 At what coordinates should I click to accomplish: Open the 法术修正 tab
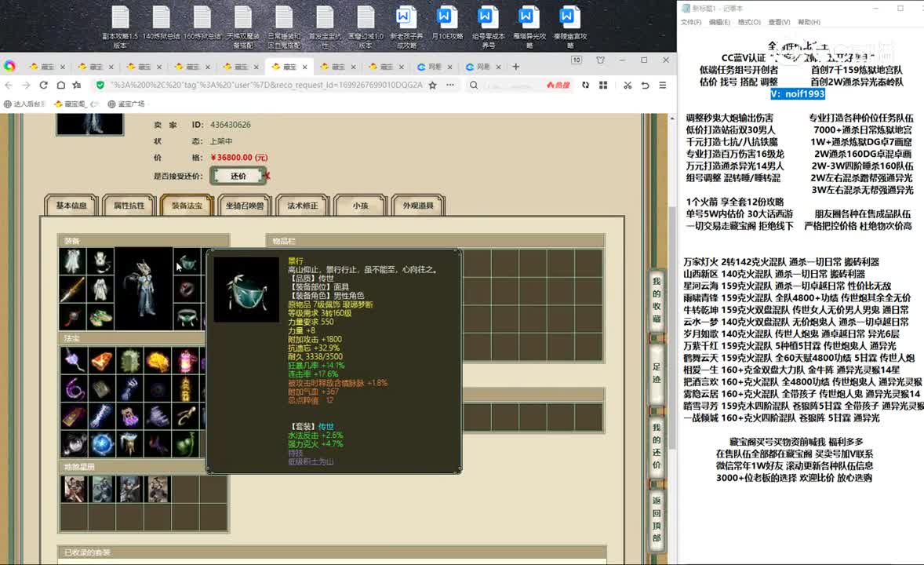pos(302,206)
